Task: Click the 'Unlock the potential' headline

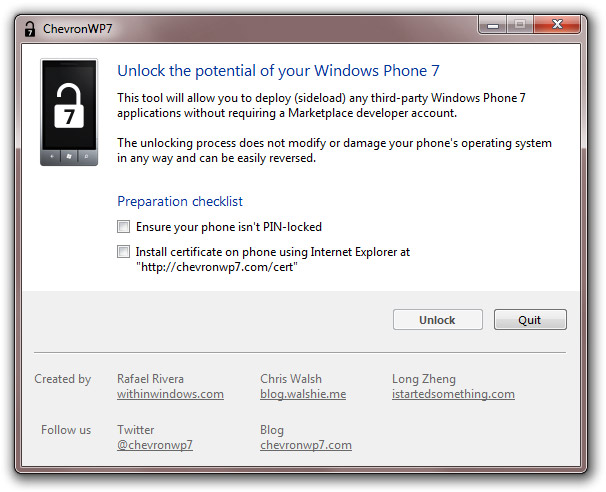Action: (278, 71)
